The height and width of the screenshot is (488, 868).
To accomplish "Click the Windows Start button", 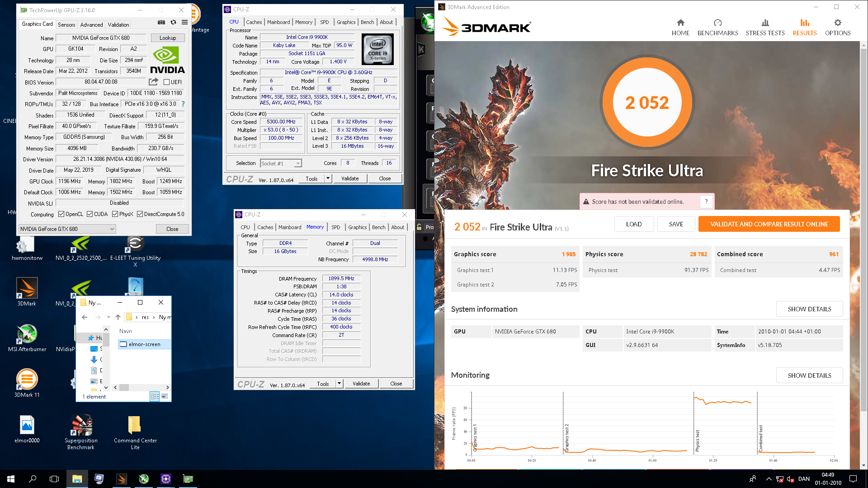I will tap(11, 479).
